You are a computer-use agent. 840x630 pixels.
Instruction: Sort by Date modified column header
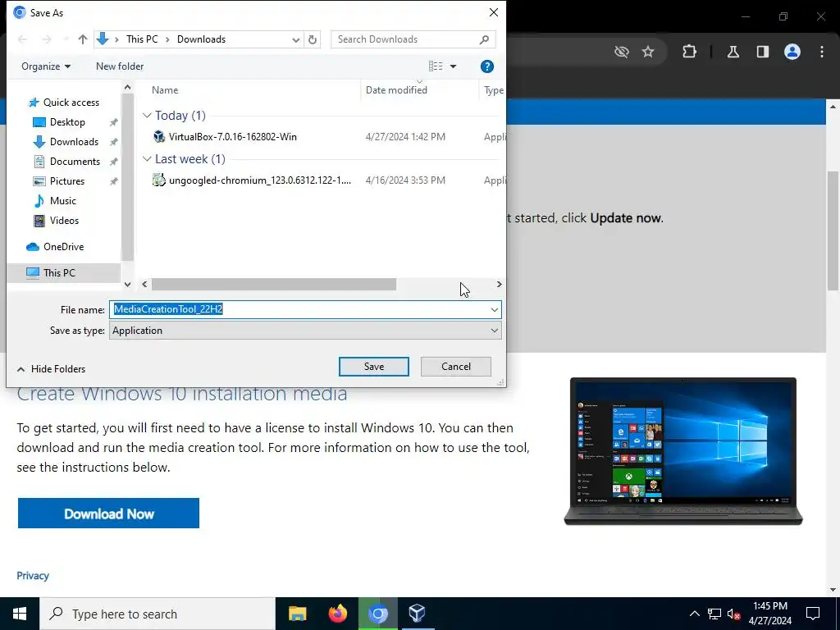396,90
